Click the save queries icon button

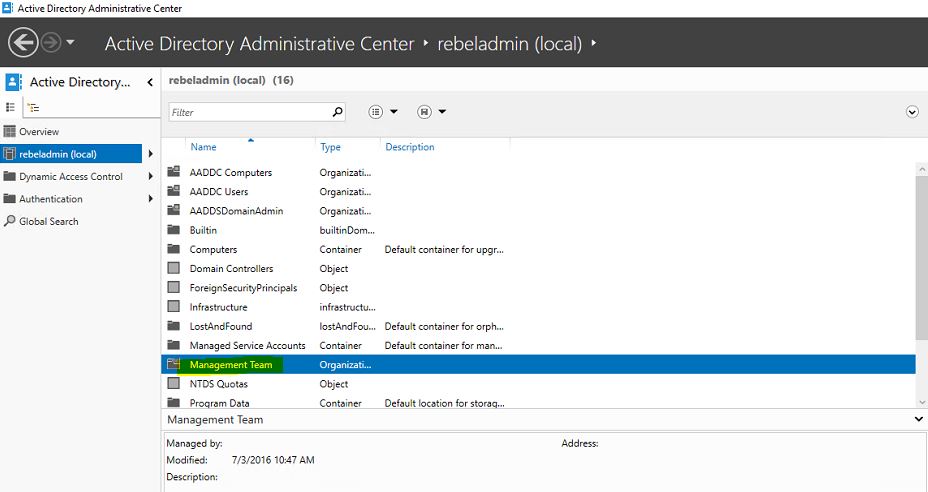coord(424,111)
